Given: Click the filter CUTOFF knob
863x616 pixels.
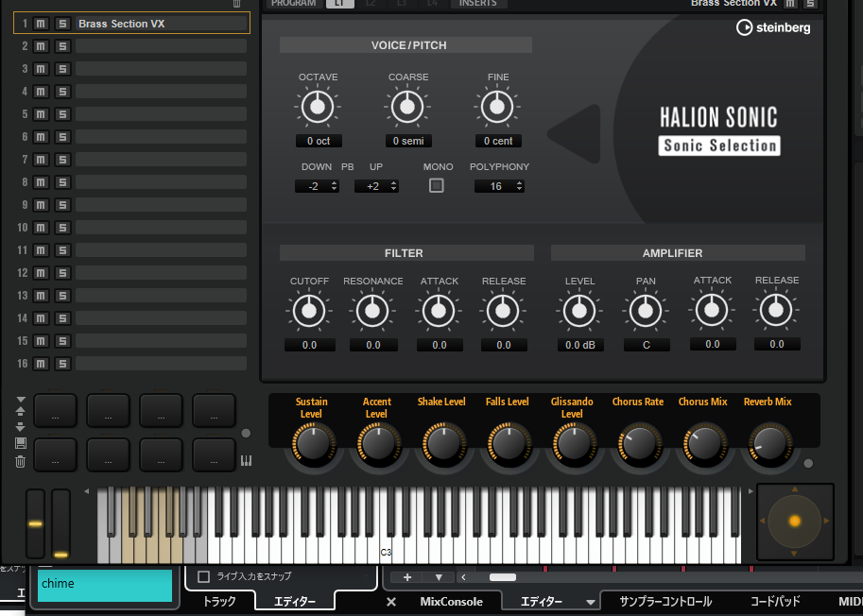Looking at the screenshot, I should coord(309,311).
